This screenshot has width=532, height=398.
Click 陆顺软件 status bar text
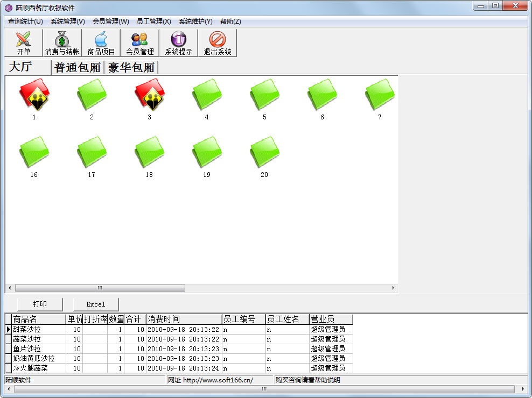[x=18, y=380]
